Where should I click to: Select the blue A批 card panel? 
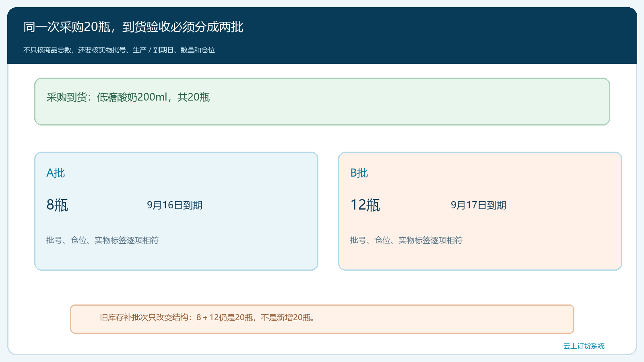[176, 211]
